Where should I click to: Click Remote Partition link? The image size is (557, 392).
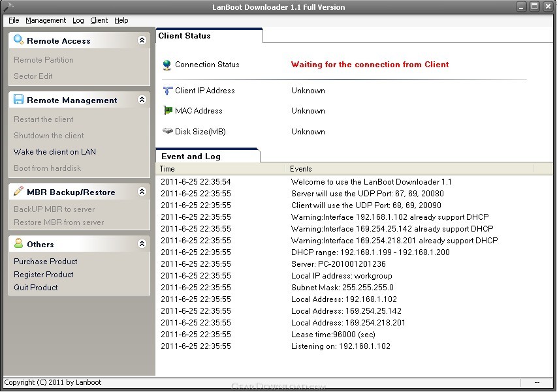pyautogui.click(x=44, y=59)
